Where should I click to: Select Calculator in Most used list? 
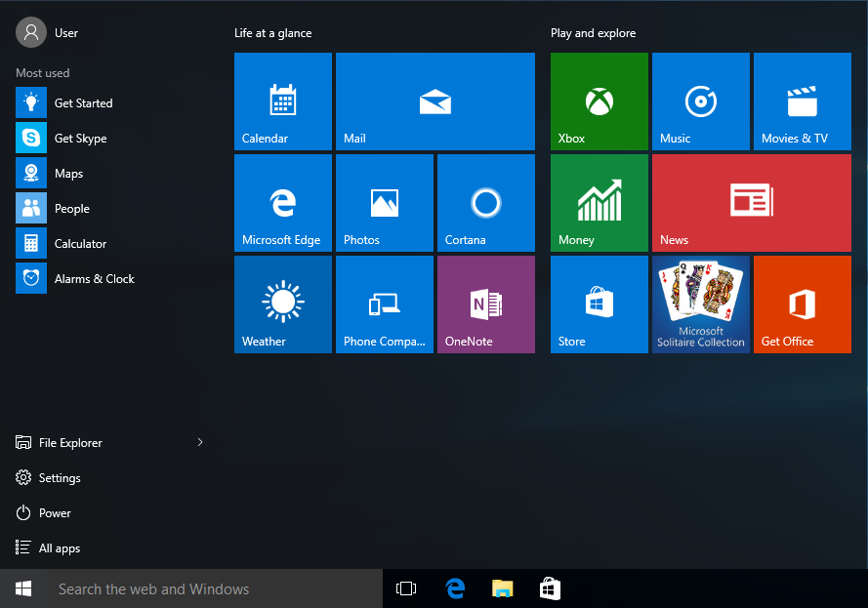click(x=80, y=244)
